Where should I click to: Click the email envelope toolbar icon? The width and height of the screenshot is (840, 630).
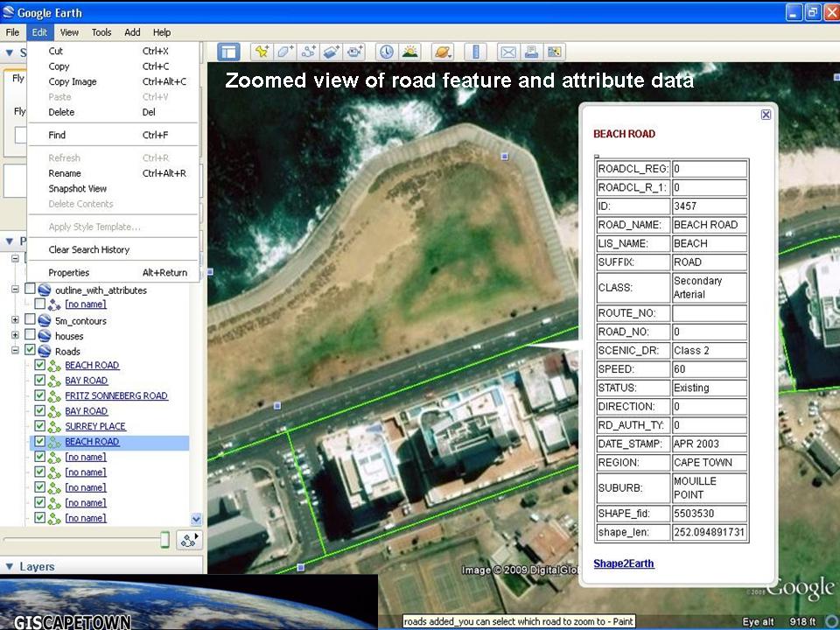click(508, 52)
